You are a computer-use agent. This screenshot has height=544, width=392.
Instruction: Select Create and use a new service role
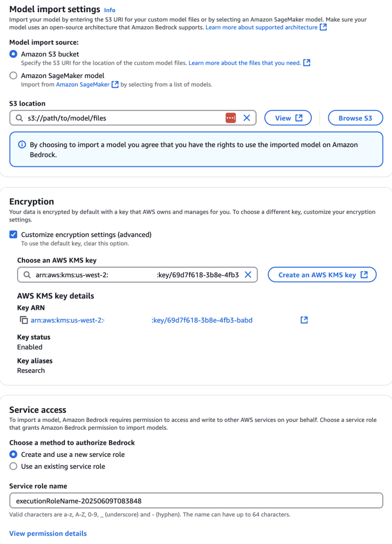coord(14,455)
